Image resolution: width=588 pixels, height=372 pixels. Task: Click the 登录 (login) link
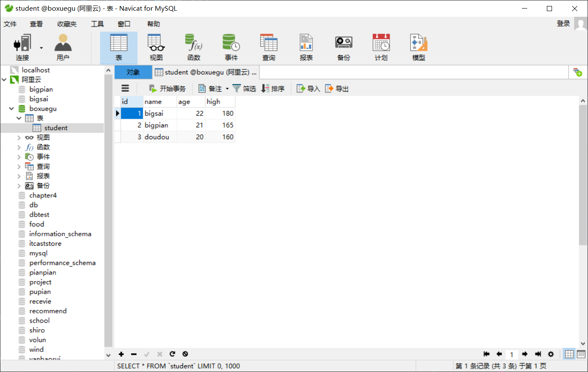[563, 24]
